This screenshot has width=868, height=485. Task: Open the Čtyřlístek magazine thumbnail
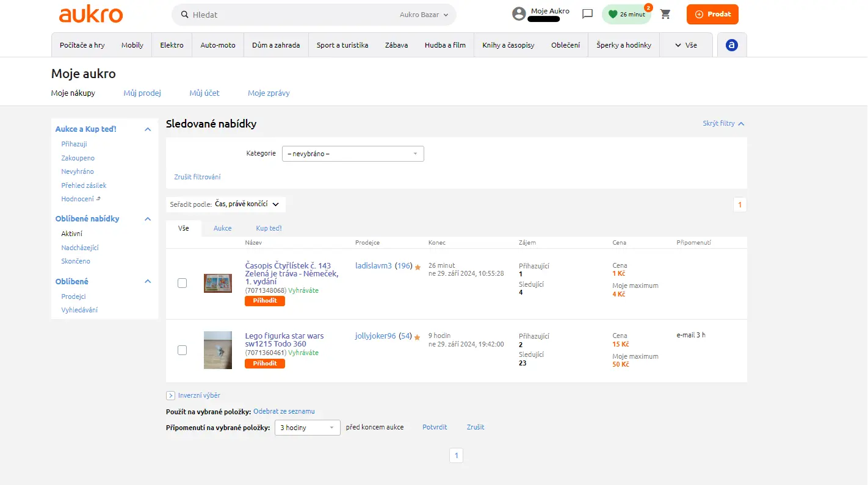click(x=218, y=284)
